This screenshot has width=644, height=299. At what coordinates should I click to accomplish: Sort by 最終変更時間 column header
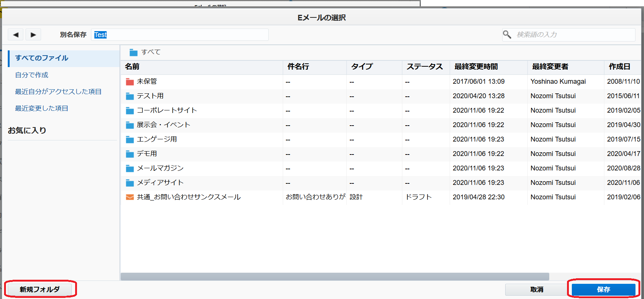pyautogui.click(x=476, y=67)
